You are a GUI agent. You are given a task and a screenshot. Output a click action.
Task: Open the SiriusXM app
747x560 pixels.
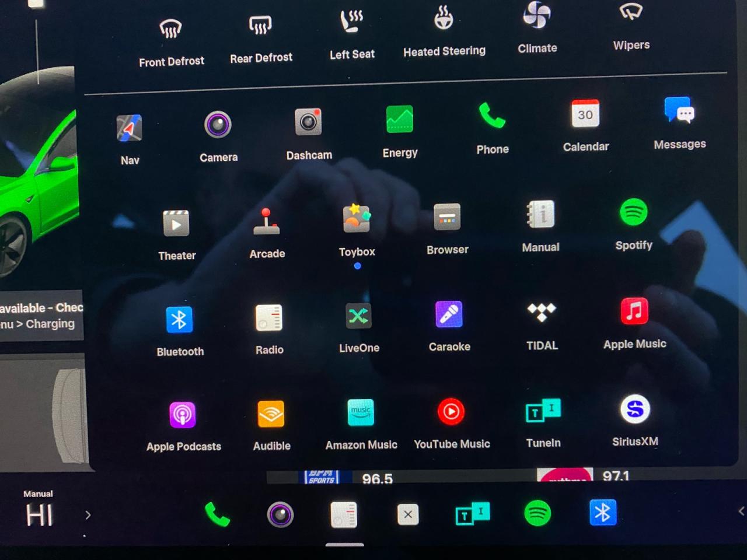click(634, 409)
